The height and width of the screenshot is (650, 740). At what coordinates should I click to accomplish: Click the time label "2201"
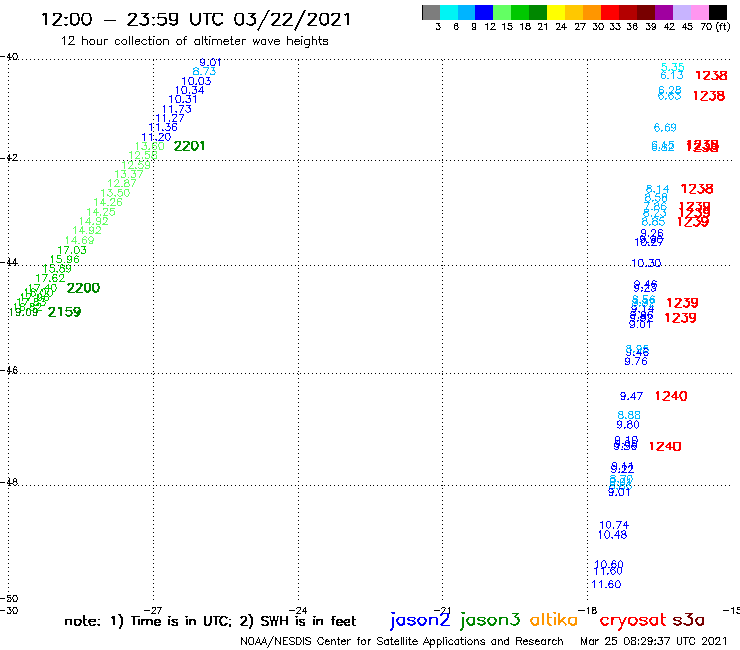[x=189, y=146]
